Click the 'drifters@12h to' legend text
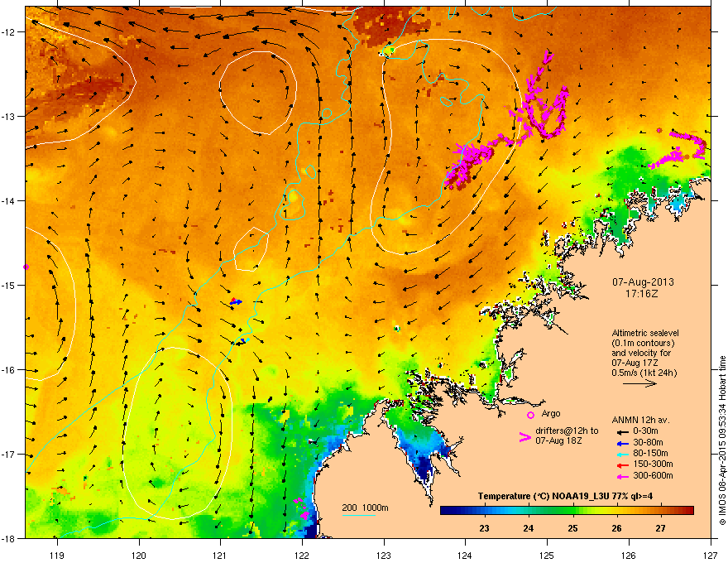Screen dimensions: 728x563 (x=567, y=431)
